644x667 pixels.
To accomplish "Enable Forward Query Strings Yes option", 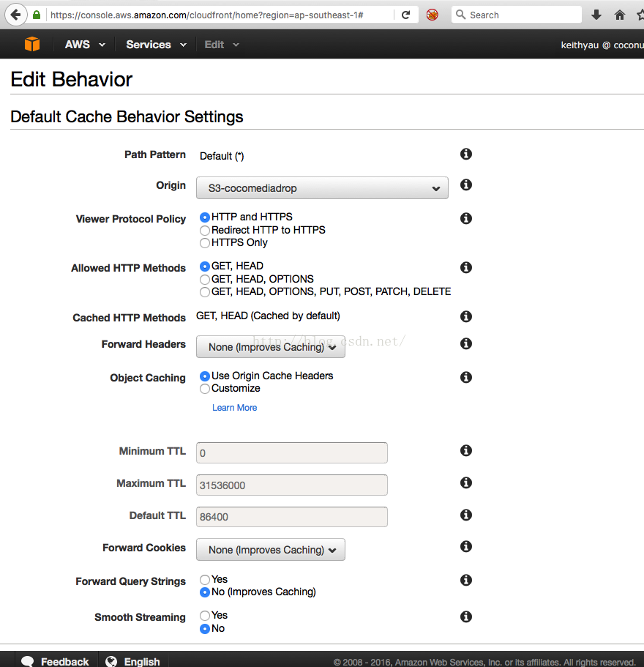I will click(x=205, y=579).
